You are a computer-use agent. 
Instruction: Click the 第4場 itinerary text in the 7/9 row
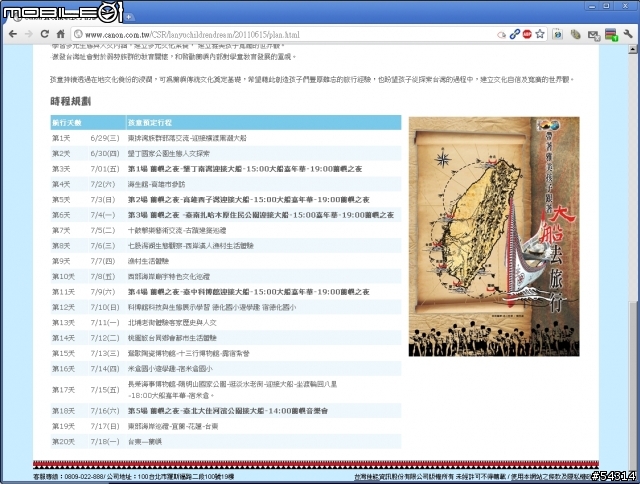click(x=249, y=292)
